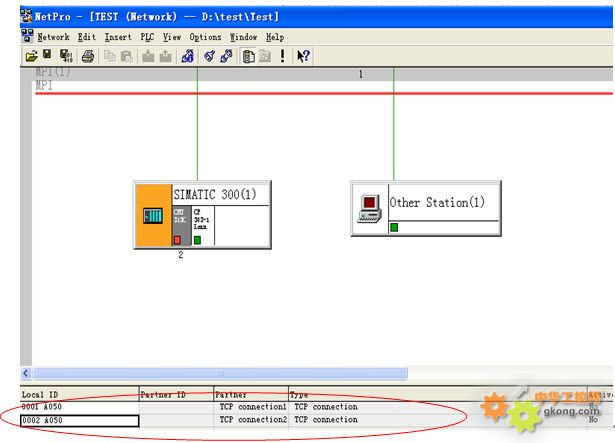Click the Print icon
Screen dimensions: 615x443
coord(88,56)
